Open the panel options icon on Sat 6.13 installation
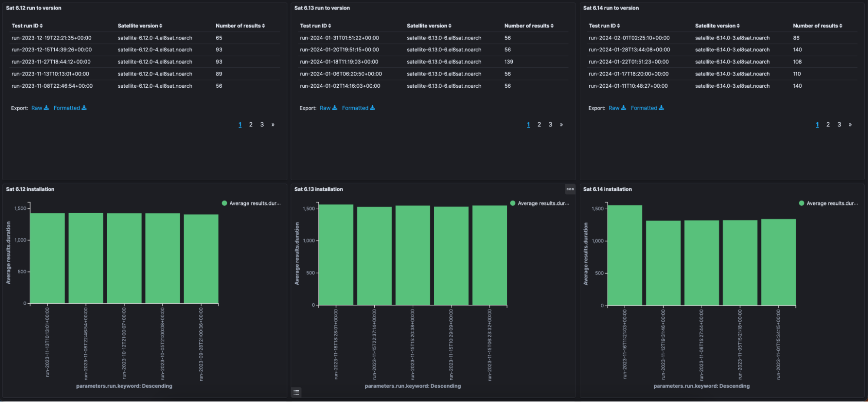 click(x=570, y=189)
